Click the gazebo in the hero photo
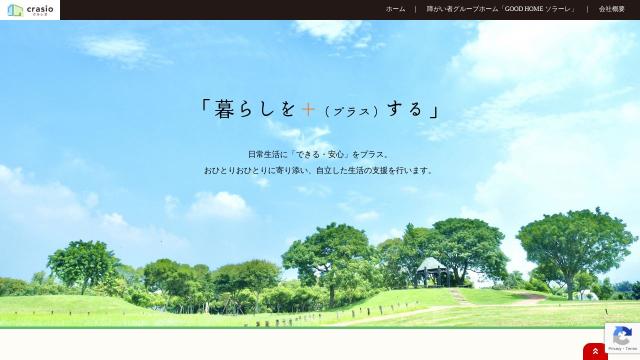640x360 pixels. 431,271
